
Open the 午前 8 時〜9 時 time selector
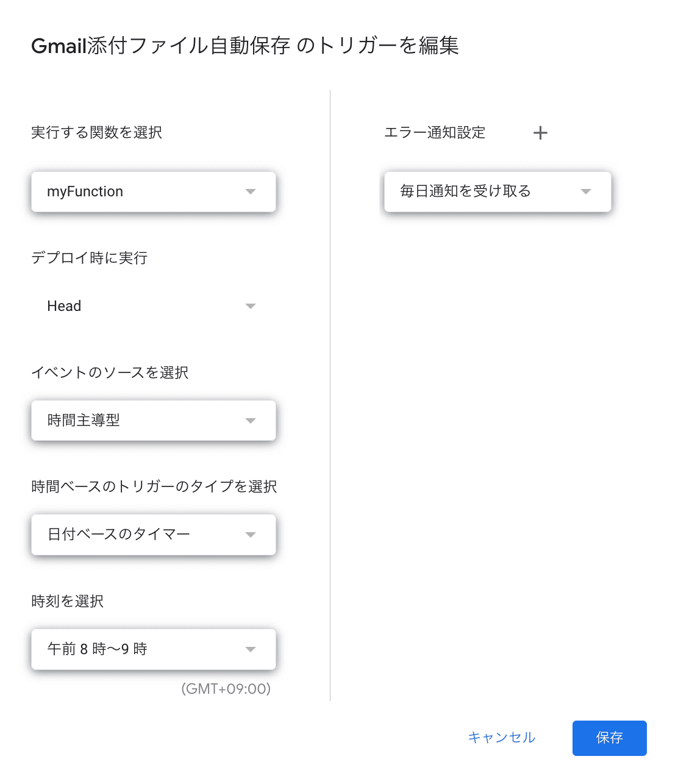pos(153,649)
